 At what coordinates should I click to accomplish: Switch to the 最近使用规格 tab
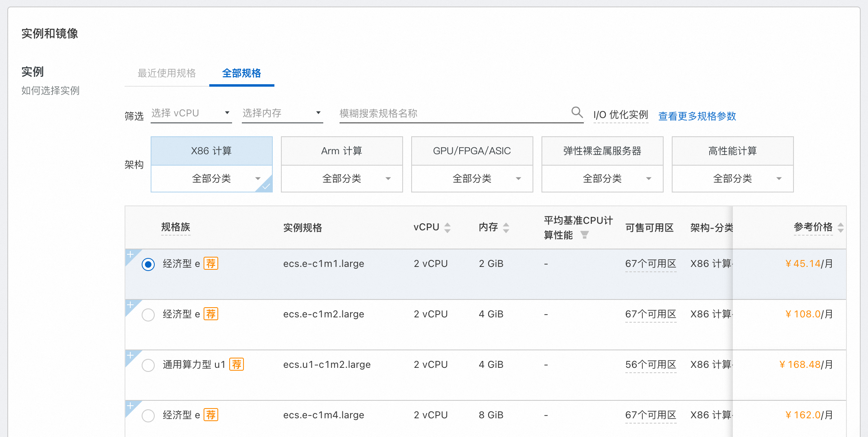pyautogui.click(x=167, y=73)
